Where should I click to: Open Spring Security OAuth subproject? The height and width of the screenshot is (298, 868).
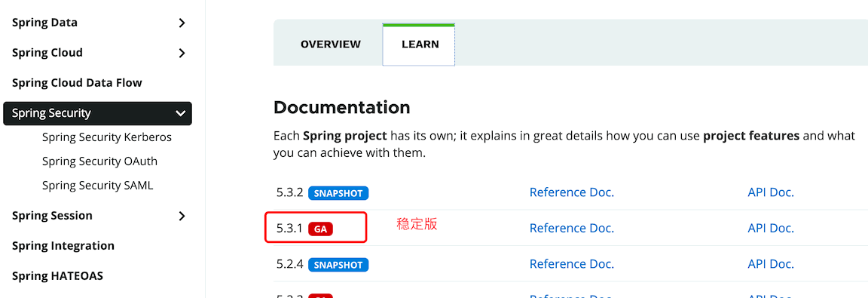click(x=99, y=161)
